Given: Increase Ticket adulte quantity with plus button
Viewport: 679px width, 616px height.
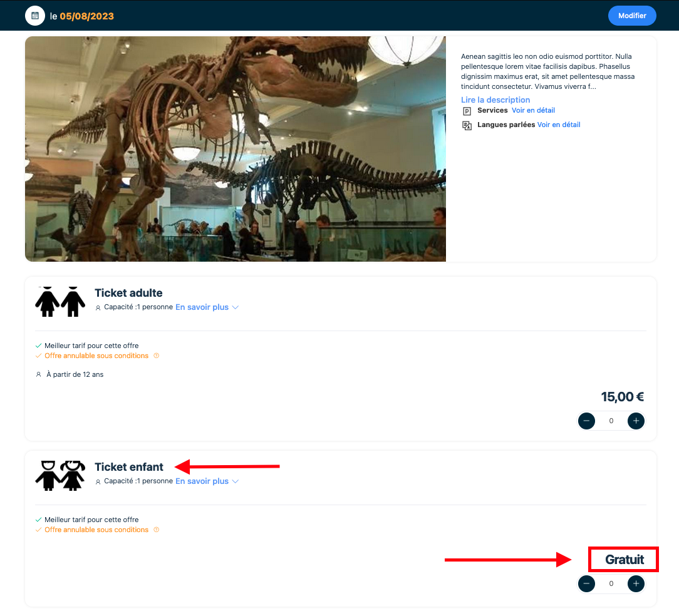Looking at the screenshot, I should click(636, 421).
